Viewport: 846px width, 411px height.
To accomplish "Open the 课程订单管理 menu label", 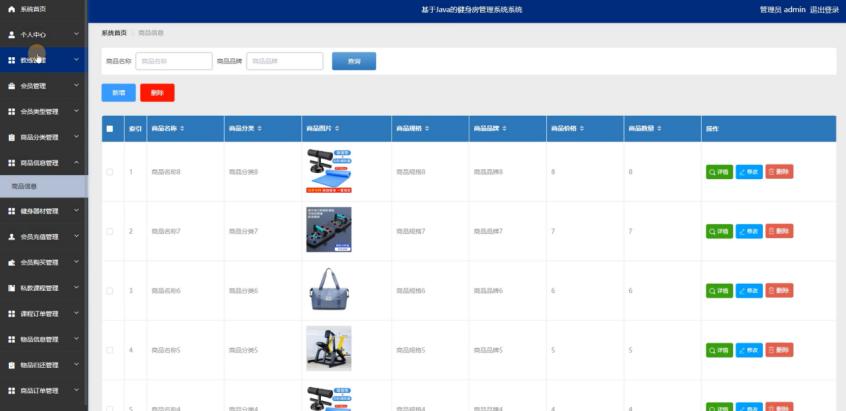I will pos(39,314).
